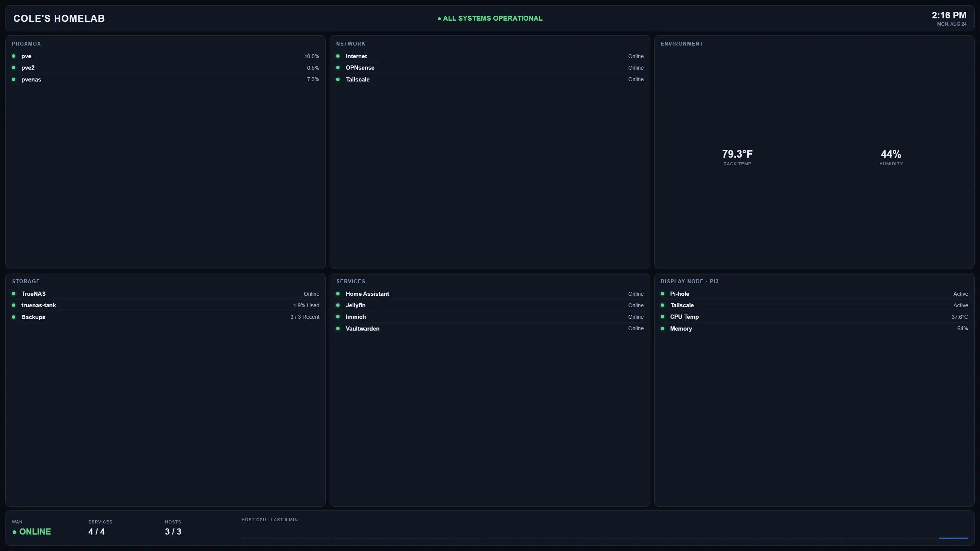
Task: Click the TrueNAS status dot
Action: (x=14, y=294)
